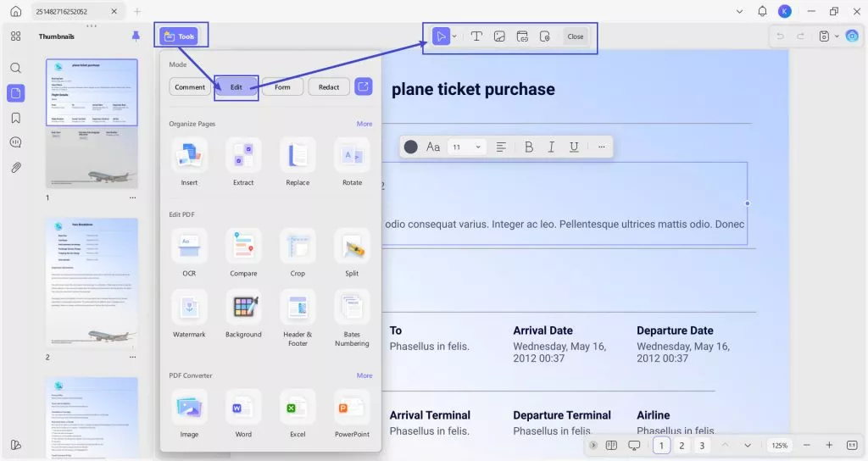Switch to Comment mode
This screenshot has height=461, width=868.
(x=190, y=87)
